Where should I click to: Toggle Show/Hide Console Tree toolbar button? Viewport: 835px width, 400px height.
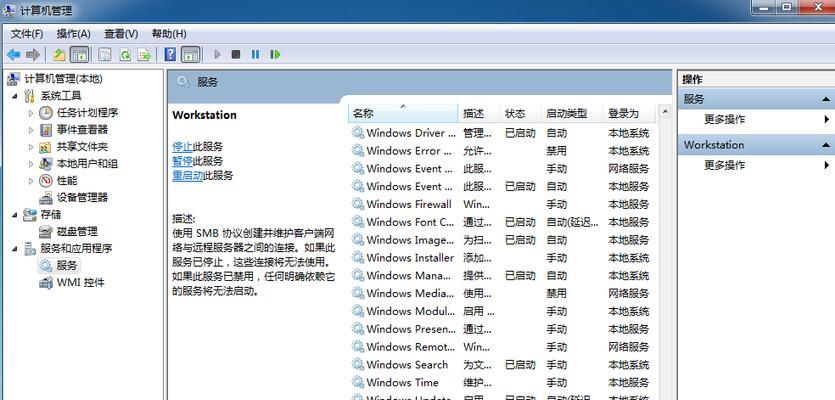pos(79,54)
